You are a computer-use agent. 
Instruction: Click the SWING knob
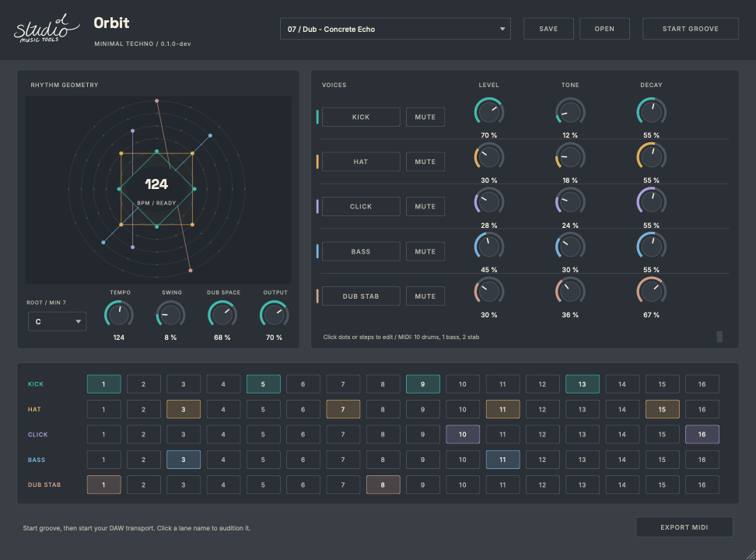click(170, 315)
